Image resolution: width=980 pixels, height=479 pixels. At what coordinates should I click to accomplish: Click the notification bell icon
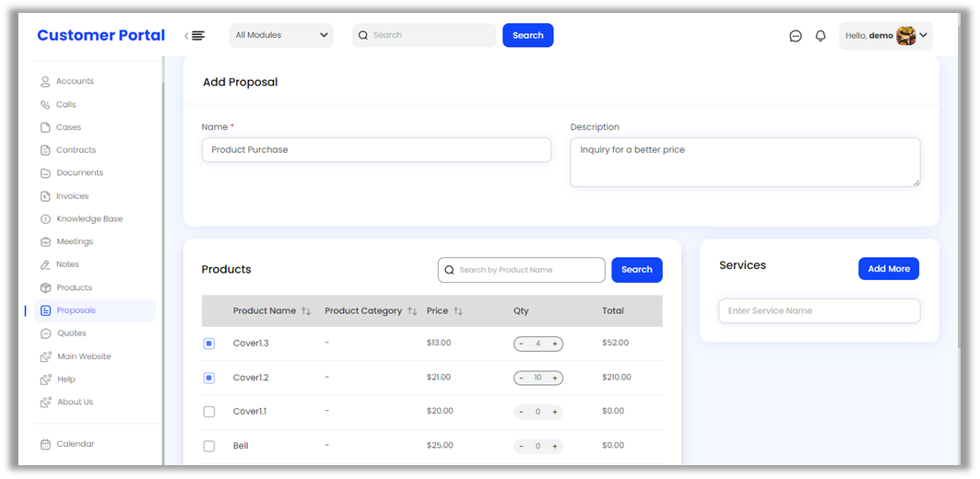coord(821,36)
